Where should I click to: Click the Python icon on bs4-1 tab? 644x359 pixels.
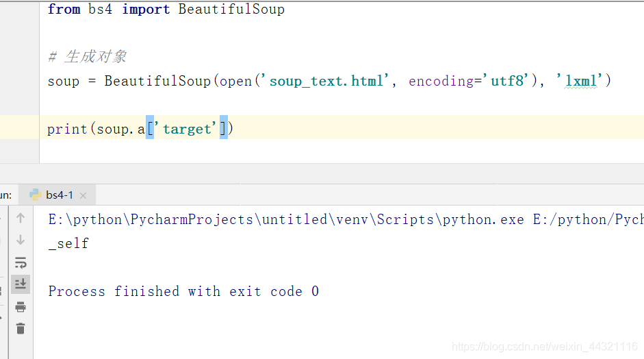click(36, 195)
